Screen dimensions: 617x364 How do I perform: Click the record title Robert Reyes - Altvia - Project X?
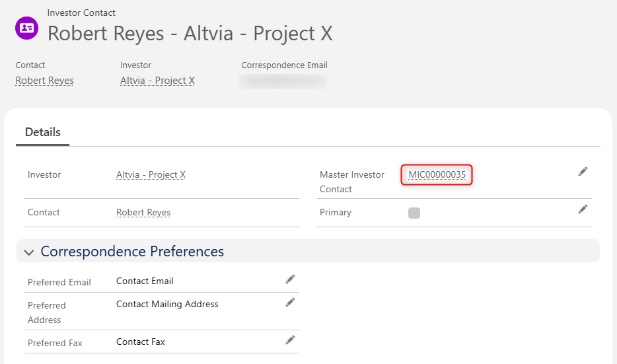point(190,33)
